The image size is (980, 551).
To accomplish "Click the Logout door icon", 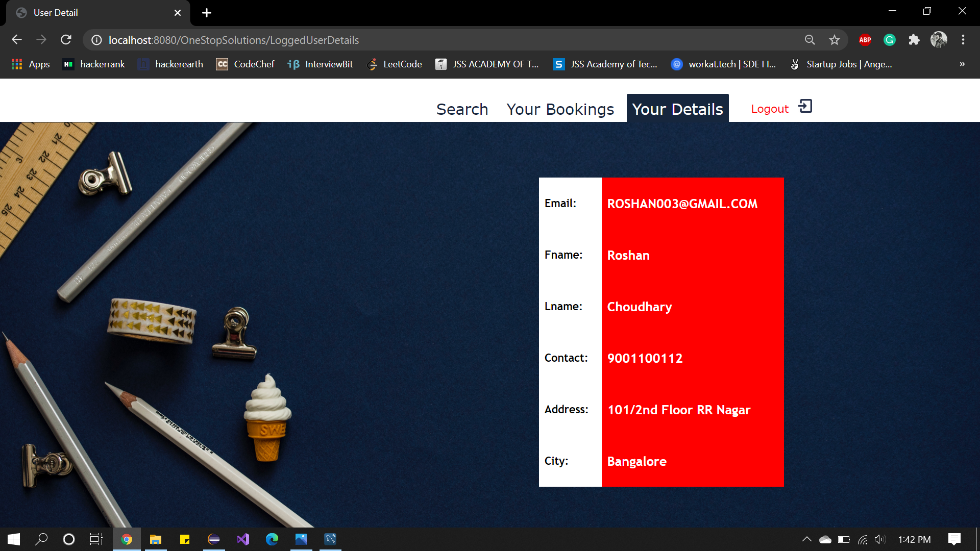I will pos(805,107).
